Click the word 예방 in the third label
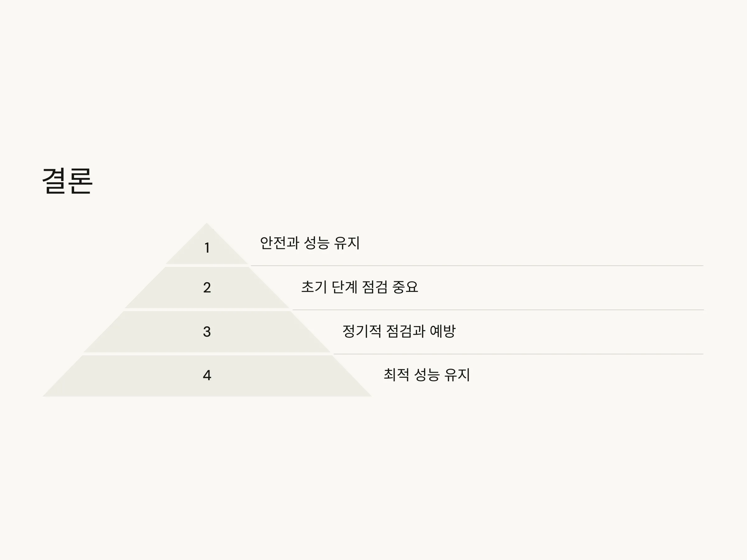Image resolution: width=747 pixels, height=560 pixels. 443,331
